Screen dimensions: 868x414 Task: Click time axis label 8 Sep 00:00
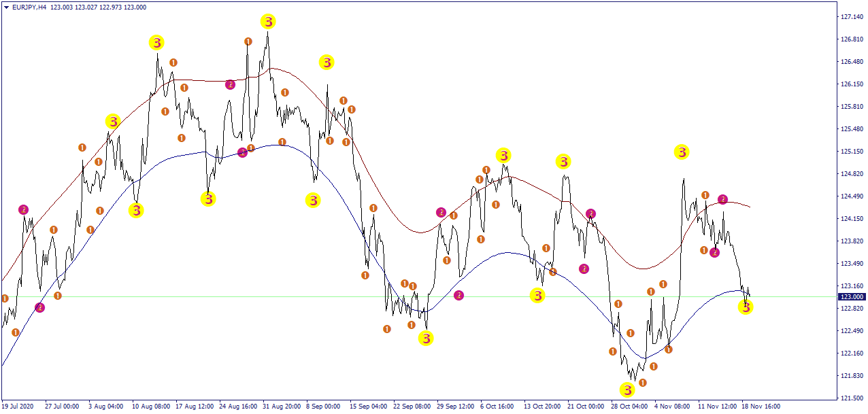(324, 407)
